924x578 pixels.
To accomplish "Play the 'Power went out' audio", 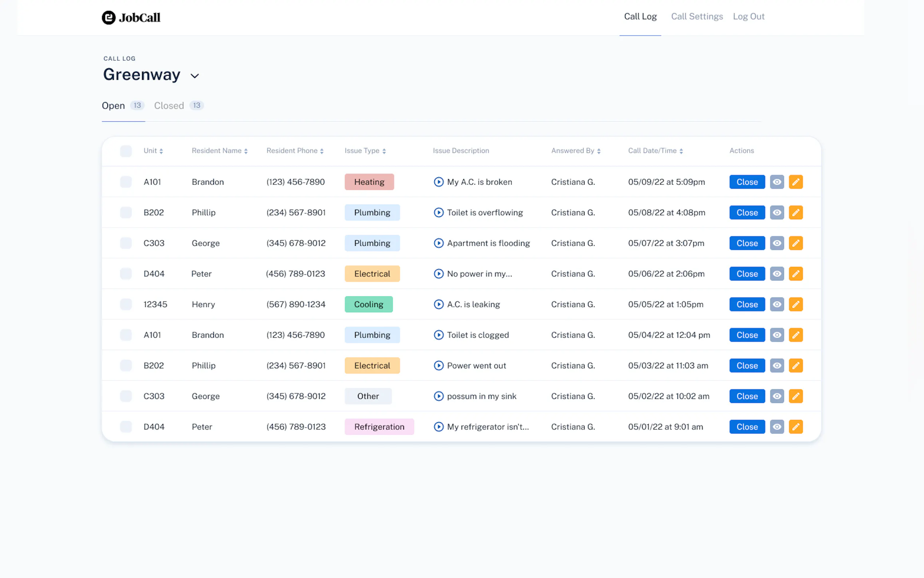I will 438,365.
